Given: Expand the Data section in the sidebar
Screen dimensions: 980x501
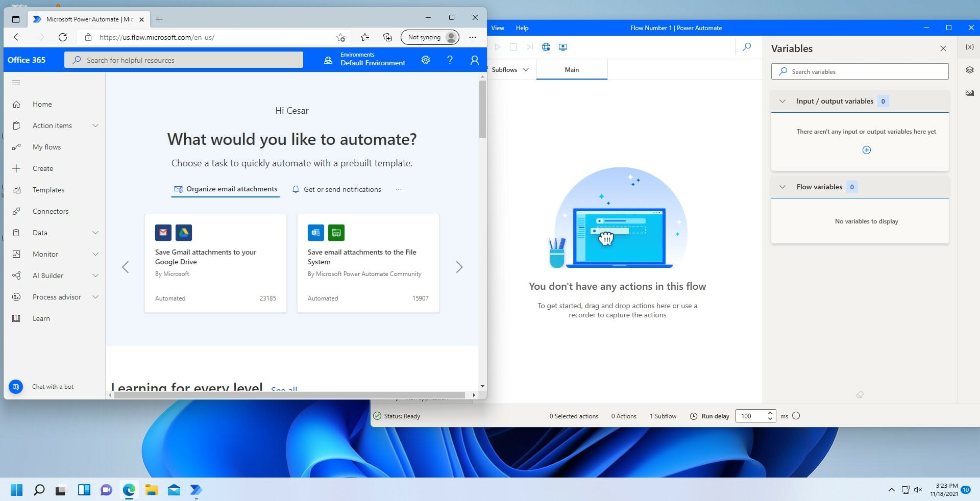Looking at the screenshot, I should click(95, 233).
